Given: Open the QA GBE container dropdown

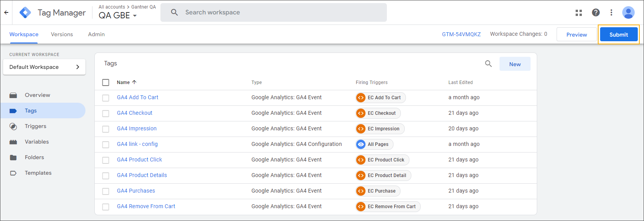Looking at the screenshot, I should (x=118, y=16).
